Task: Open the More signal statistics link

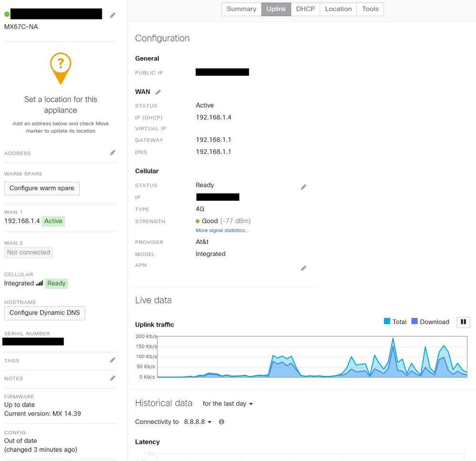Action: pos(222,231)
